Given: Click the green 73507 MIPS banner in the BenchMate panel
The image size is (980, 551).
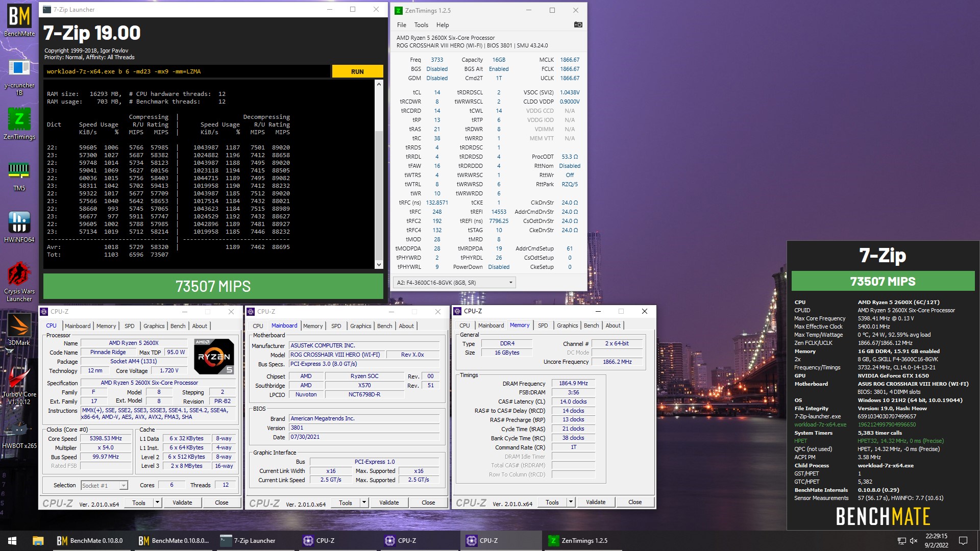Looking at the screenshot, I should (x=883, y=281).
